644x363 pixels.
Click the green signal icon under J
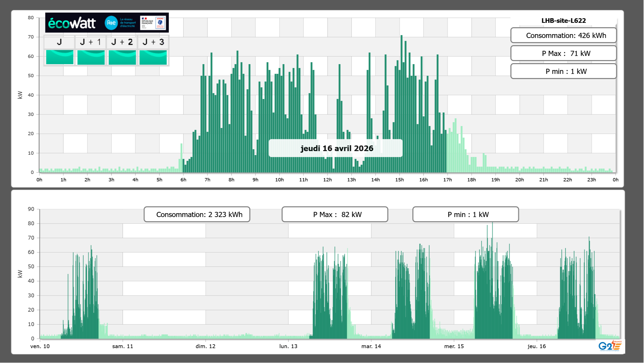60,57
